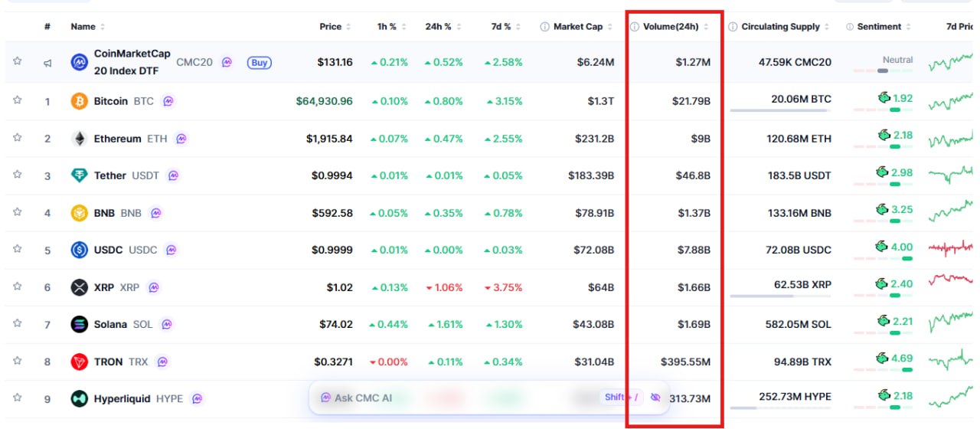Click the BNB coin logo
The image size is (980, 429).
(80, 213)
